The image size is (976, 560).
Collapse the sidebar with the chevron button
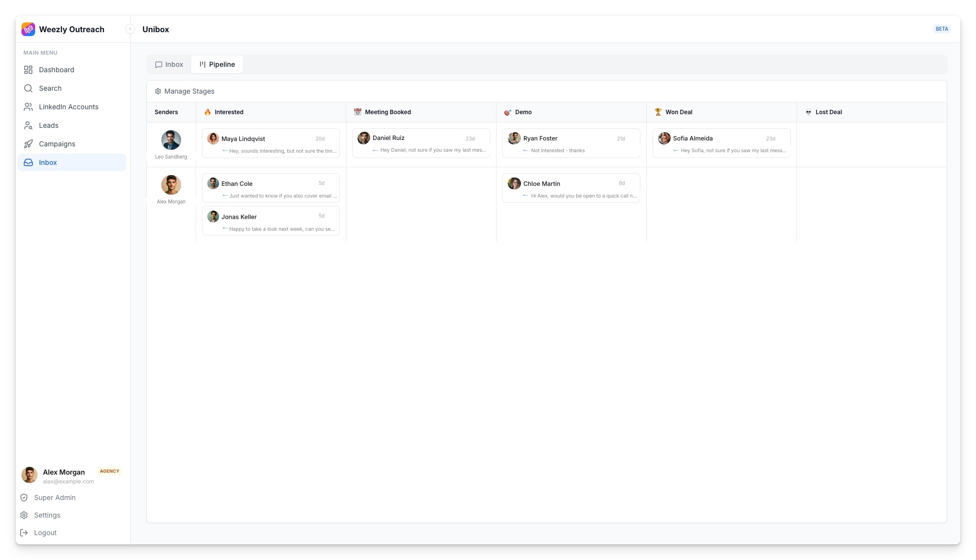pyautogui.click(x=130, y=29)
